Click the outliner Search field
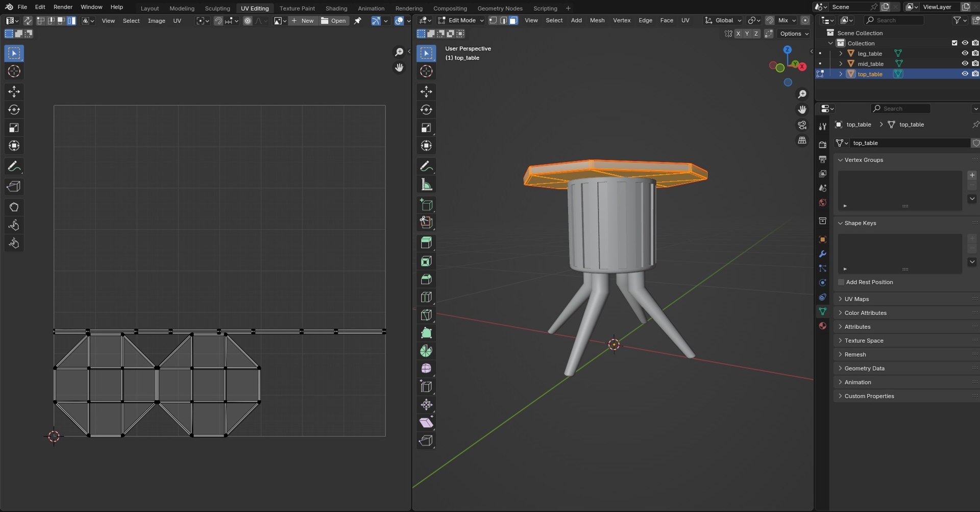This screenshot has width=980, height=512. pyautogui.click(x=894, y=20)
